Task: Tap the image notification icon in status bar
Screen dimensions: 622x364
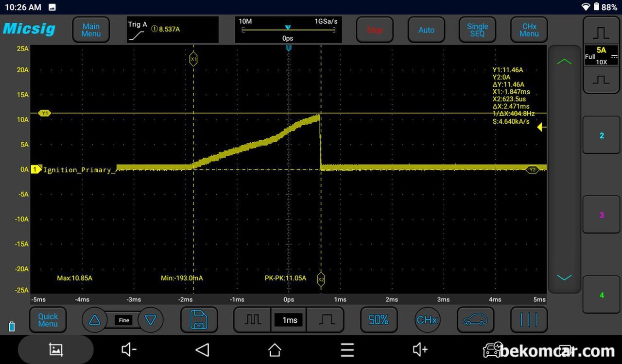Action: [52, 7]
